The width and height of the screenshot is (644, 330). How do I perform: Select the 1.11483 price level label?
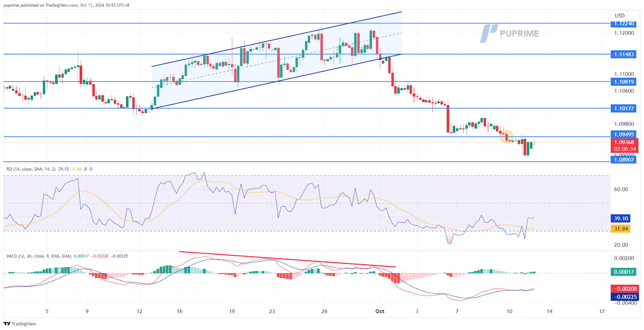pyautogui.click(x=623, y=54)
